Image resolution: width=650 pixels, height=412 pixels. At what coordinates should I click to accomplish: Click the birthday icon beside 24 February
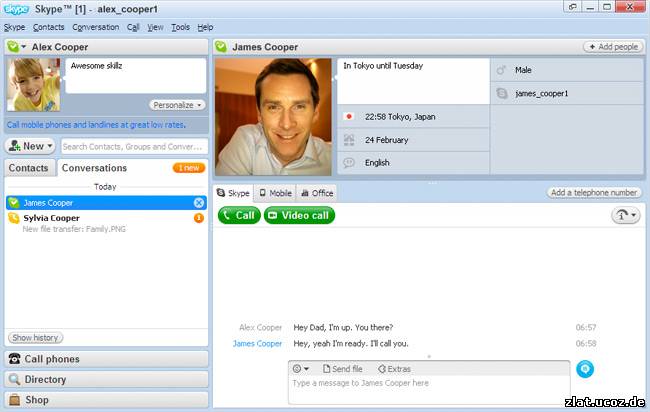click(349, 140)
